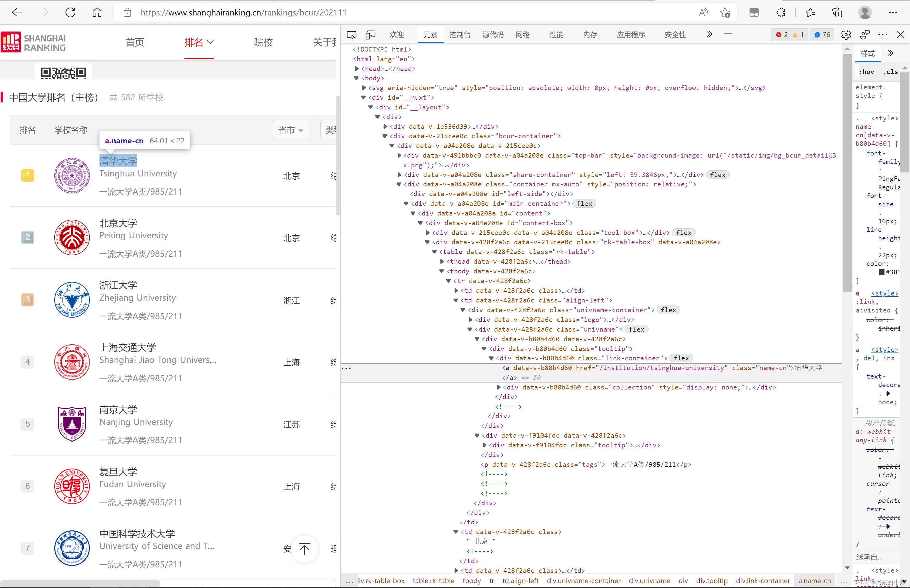
Task: Switch to the 网络 network tab
Action: click(x=522, y=35)
